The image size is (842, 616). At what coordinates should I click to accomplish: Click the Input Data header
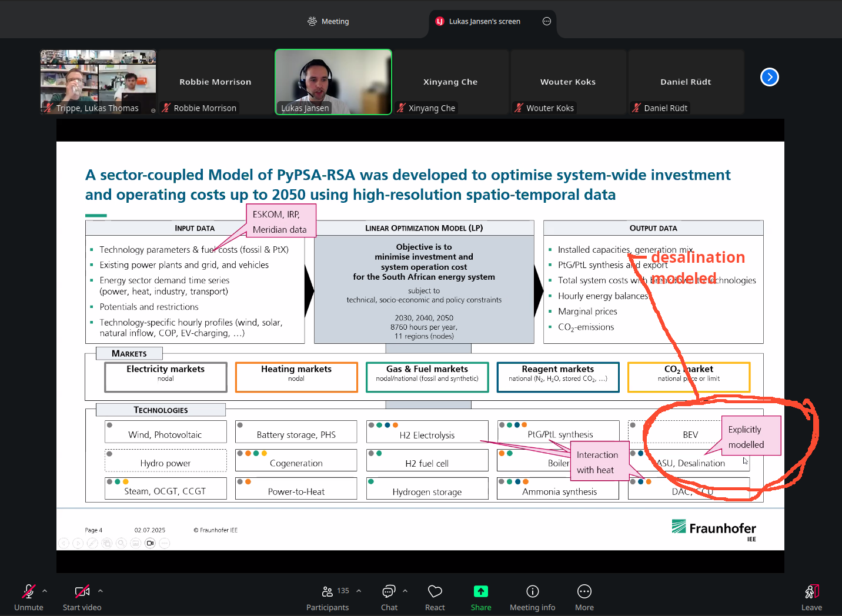tap(195, 228)
